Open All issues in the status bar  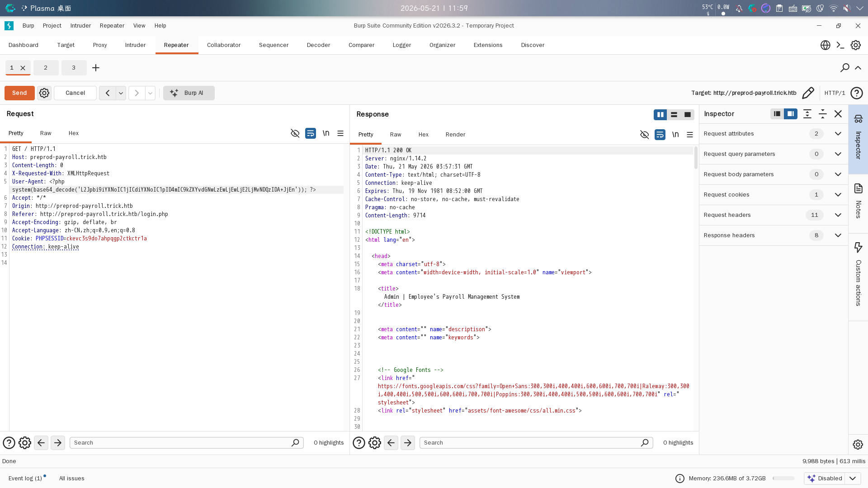(72, 479)
